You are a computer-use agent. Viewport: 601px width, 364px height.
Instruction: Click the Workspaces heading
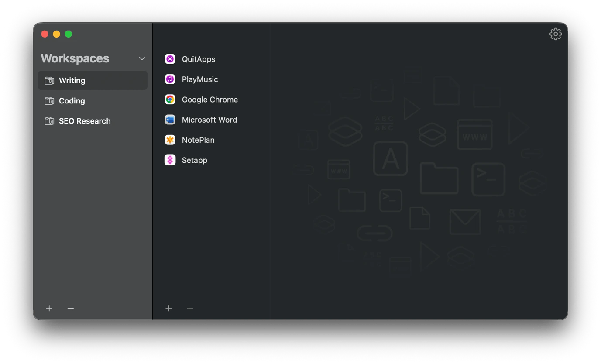click(75, 58)
